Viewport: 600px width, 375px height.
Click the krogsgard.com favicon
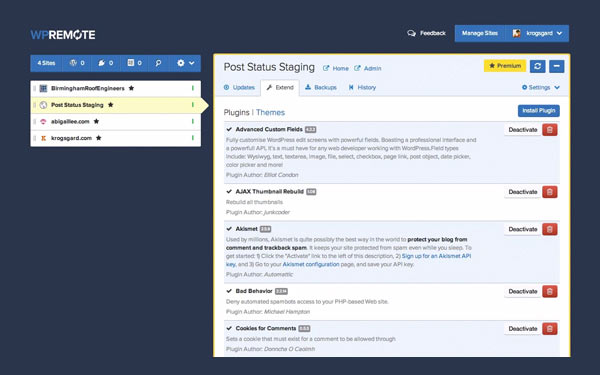click(43, 138)
